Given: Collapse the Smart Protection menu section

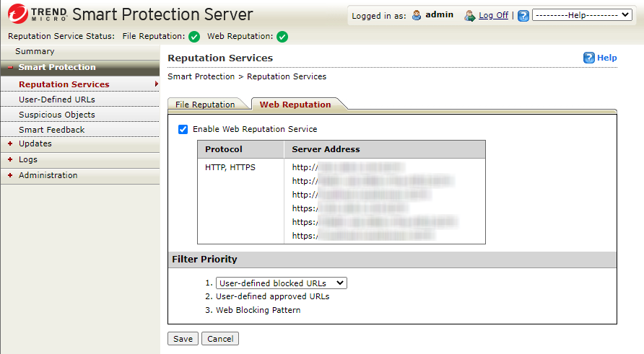Looking at the screenshot, I should [11, 68].
